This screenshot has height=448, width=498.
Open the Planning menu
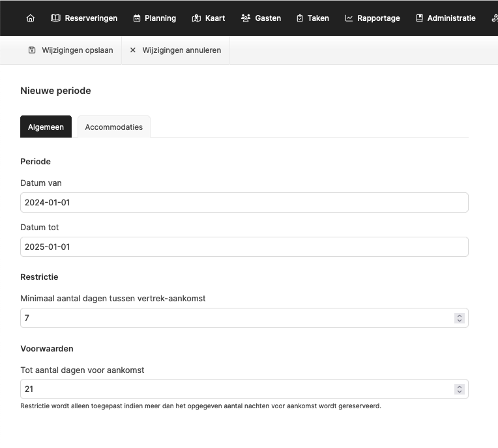[154, 18]
